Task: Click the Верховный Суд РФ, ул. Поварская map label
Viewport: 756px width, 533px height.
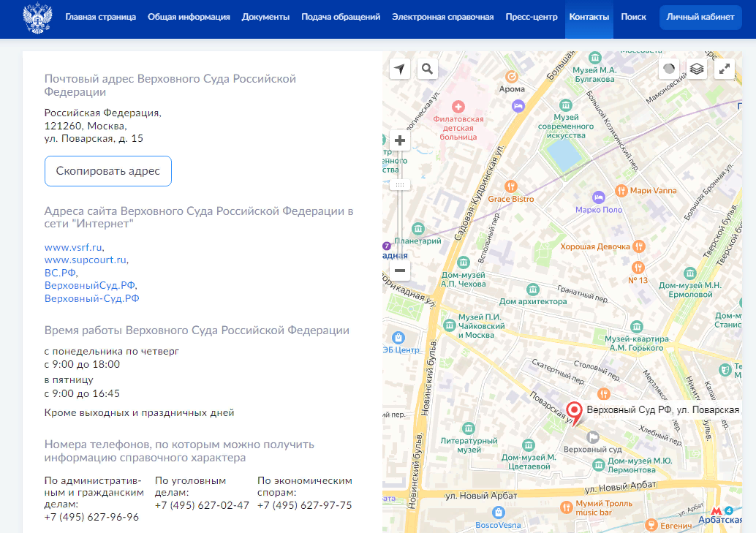Action: pos(663,410)
